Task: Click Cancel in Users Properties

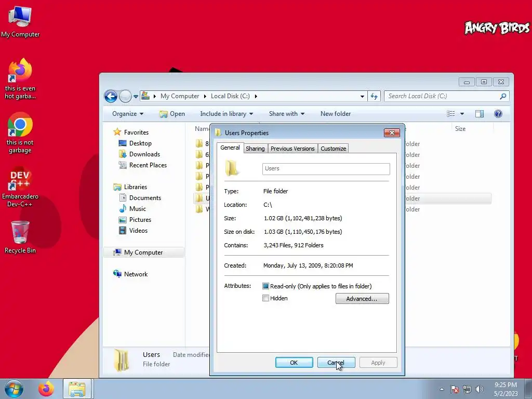Action: click(x=336, y=362)
